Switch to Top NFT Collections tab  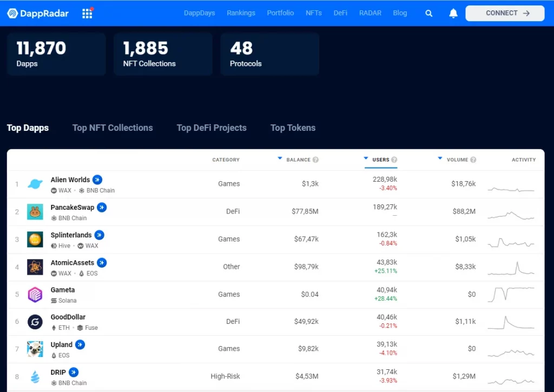(x=113, y=128)
